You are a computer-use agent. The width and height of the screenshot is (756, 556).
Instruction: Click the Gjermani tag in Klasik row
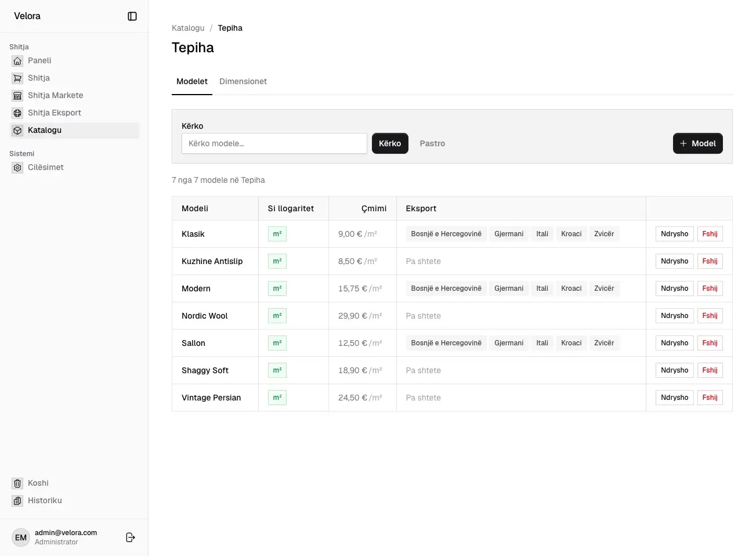coord(509,234)
